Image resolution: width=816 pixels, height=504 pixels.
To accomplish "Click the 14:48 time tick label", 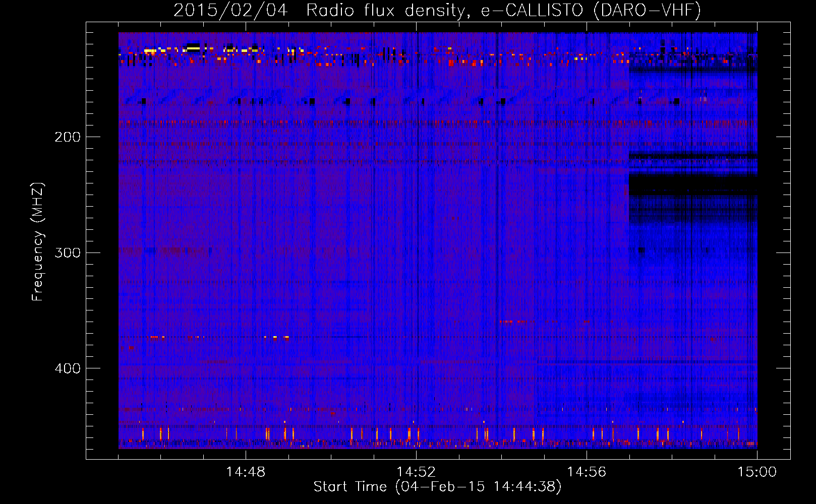I will [246, 472].
